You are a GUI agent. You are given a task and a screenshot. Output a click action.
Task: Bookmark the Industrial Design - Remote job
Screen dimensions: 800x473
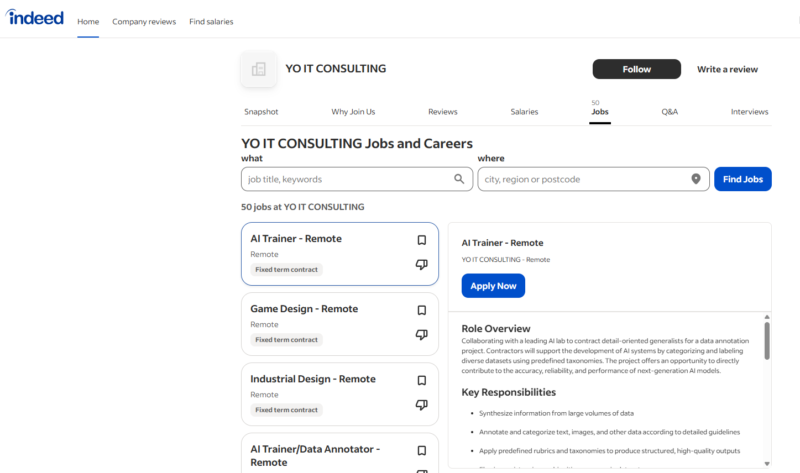[x=422, y=380]
